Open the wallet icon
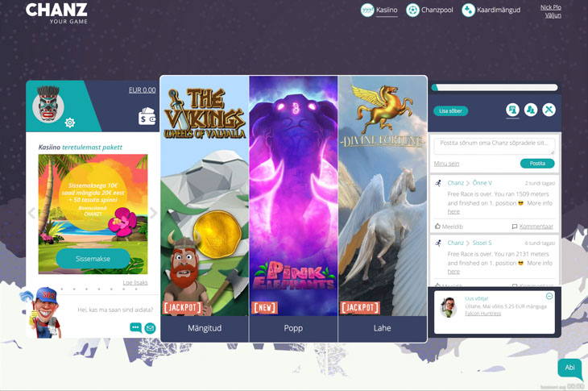Screen dimensions: 588x391 tap(147, 116)
